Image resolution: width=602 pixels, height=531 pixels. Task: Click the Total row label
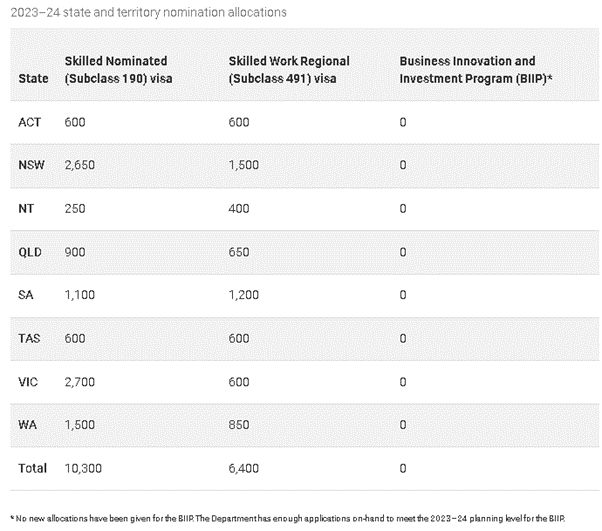click(x=33, y=468)
